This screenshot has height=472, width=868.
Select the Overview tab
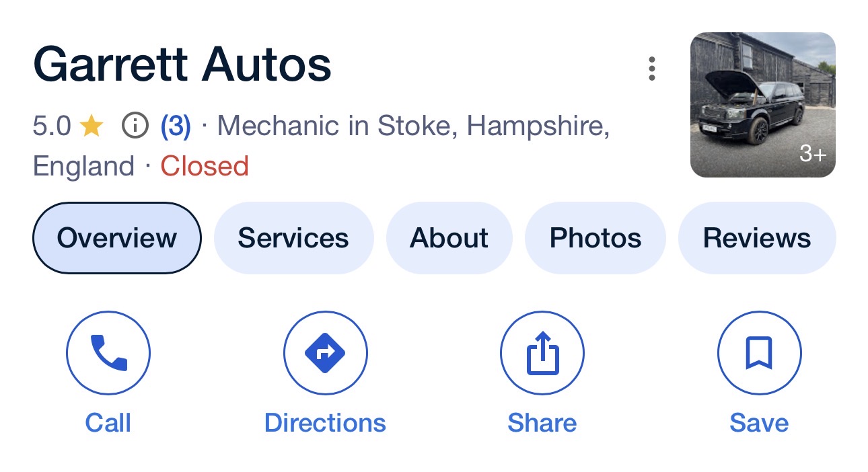click(x=116, y=237)
